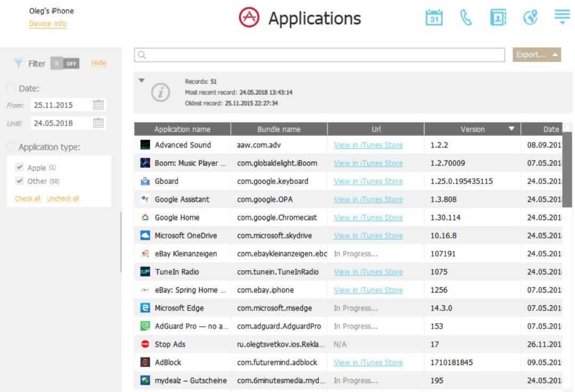Open the Until date calendar picker

pyautogui.click(x=98, y=123)
